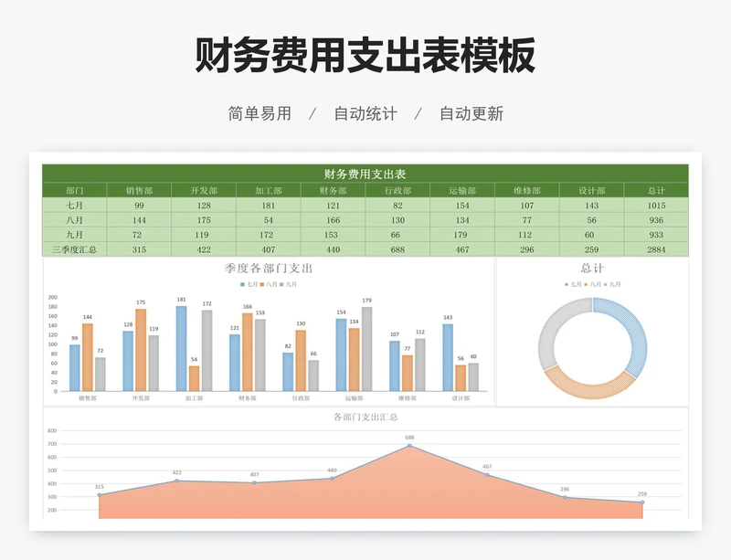Click the 九月 row label in the table
731x560 pixels.
[75, 235]
